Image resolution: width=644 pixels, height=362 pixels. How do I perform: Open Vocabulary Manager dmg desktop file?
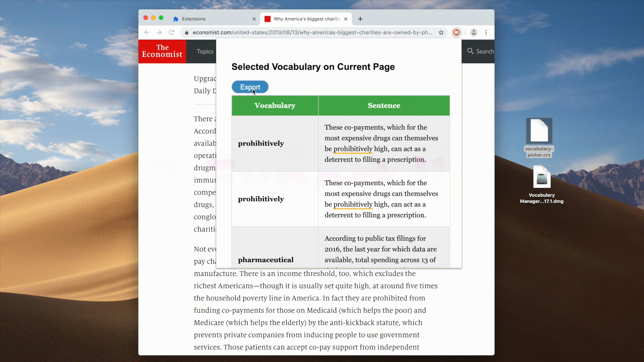pyautogui.click(x=542, y=177)
